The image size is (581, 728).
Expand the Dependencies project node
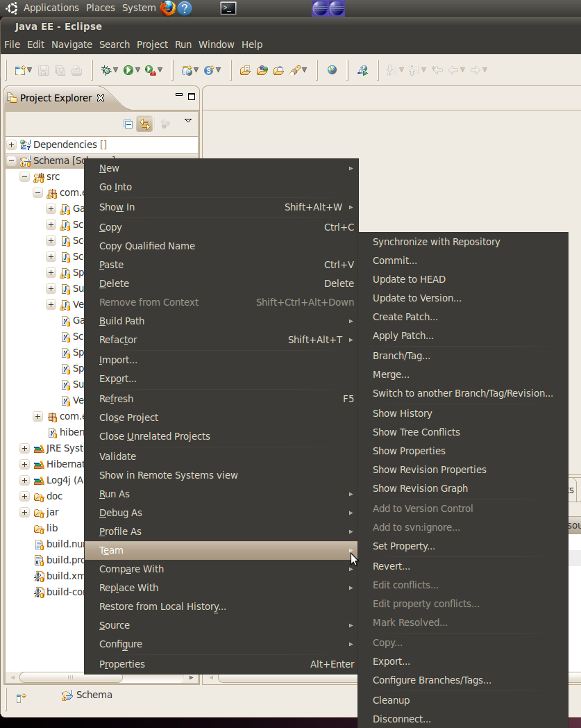[12, 145]
